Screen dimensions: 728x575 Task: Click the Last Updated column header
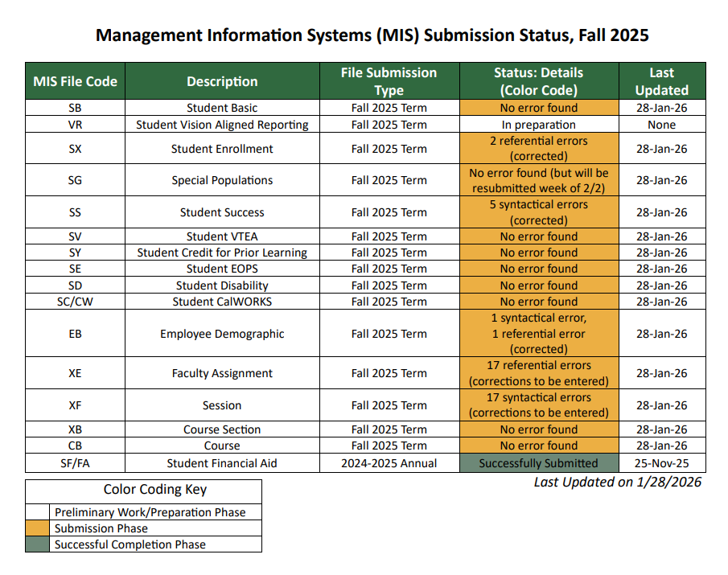(661, 80)
